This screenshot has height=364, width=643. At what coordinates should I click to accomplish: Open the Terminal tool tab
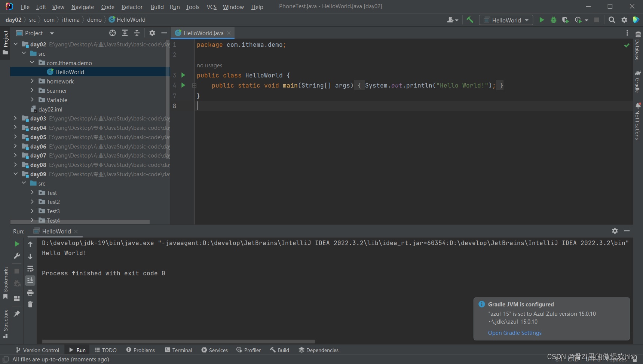pyautogui.click(x=178, y=350)
